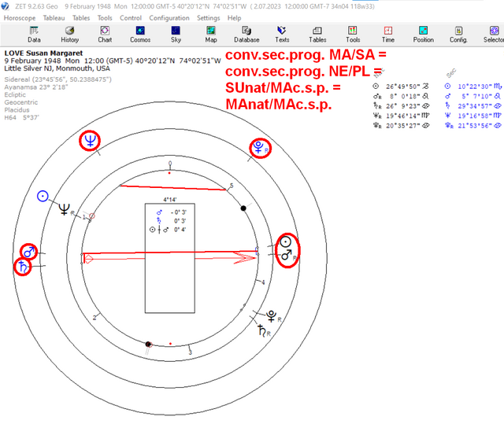This screenshot has height=435, width=504.
Task: Click the H64 5°37' label
Action: [21, 117]
